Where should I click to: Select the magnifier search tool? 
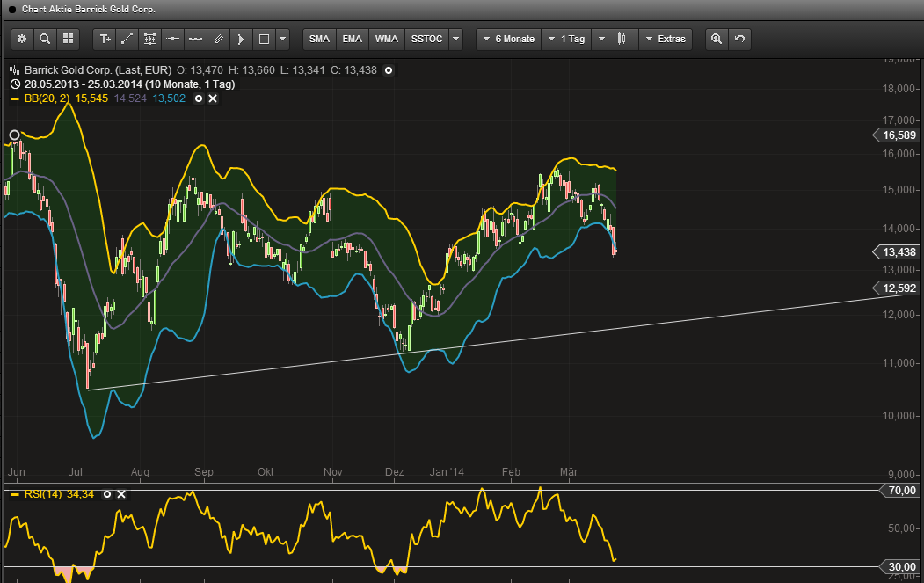point(44,39)
